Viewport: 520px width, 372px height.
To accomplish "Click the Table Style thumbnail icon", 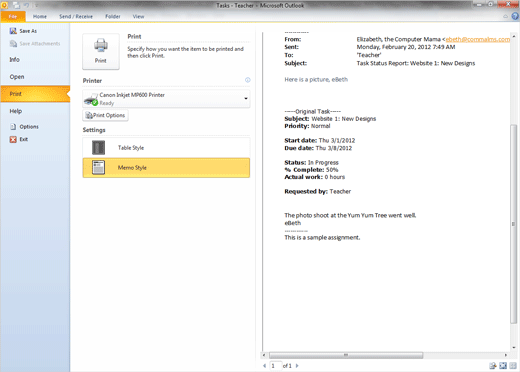I will tap(98, 148).
